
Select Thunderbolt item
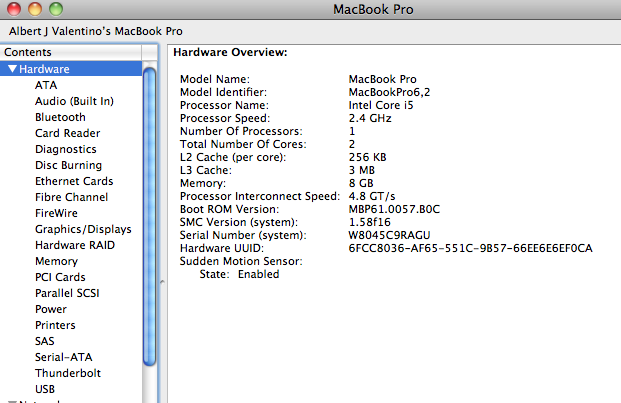(68, 373)
